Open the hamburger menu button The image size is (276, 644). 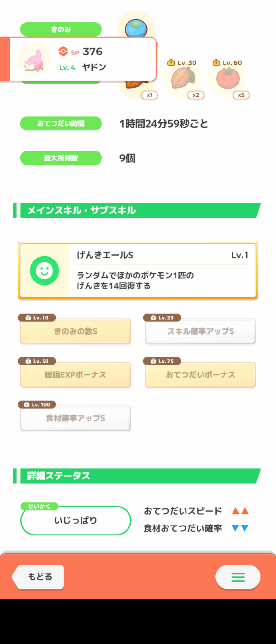pos(238,577)
